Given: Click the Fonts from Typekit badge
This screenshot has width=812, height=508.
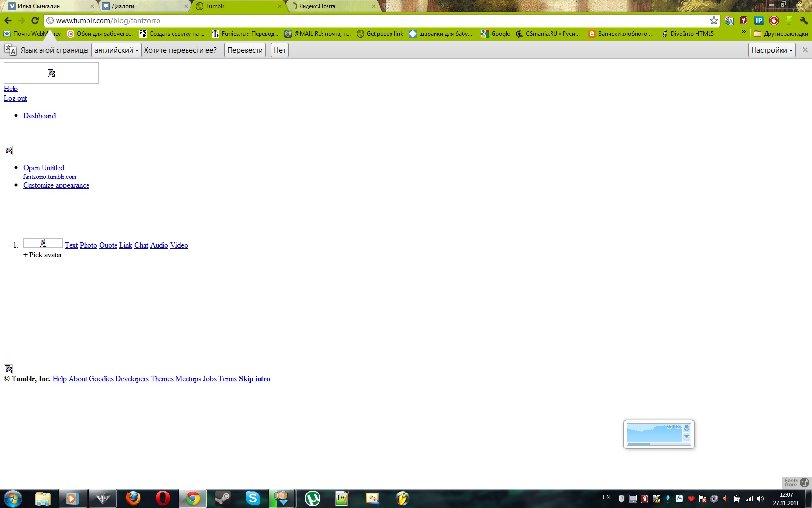Looking at the screenshot, I should click(796, 482).
